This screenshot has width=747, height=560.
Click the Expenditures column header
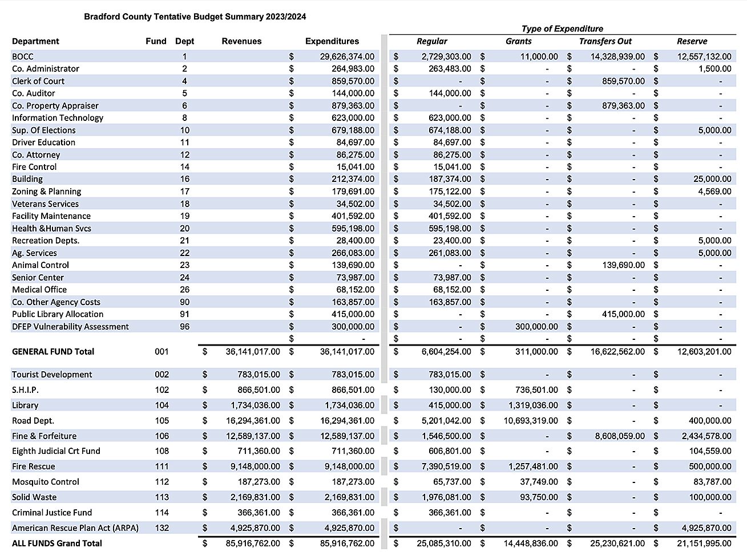(332, 41)
